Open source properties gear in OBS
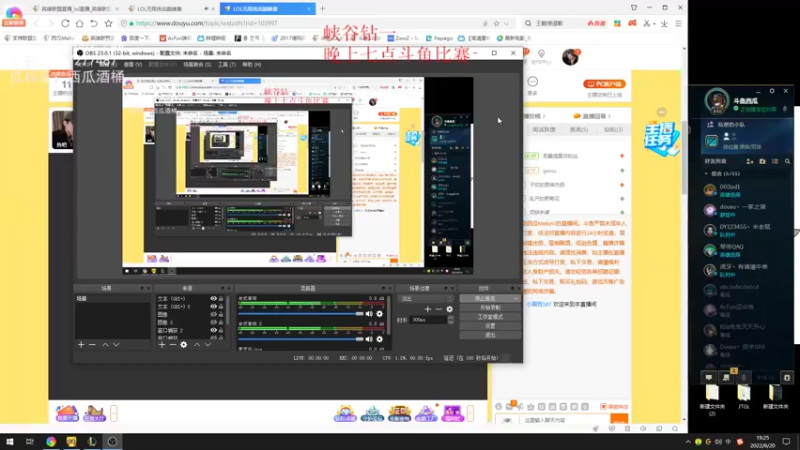Viewport: 800px width, 450px height. pyautogui.click(x=184, y=345)
